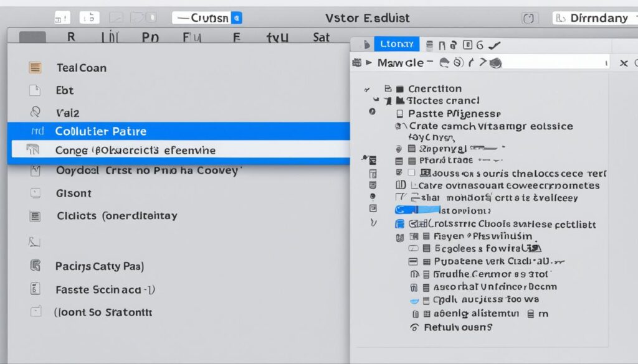The height and width of the screenshot is (364, 638).
Task: Toggle the checkbox in the Bdouss row
Action: pos(411,173)
